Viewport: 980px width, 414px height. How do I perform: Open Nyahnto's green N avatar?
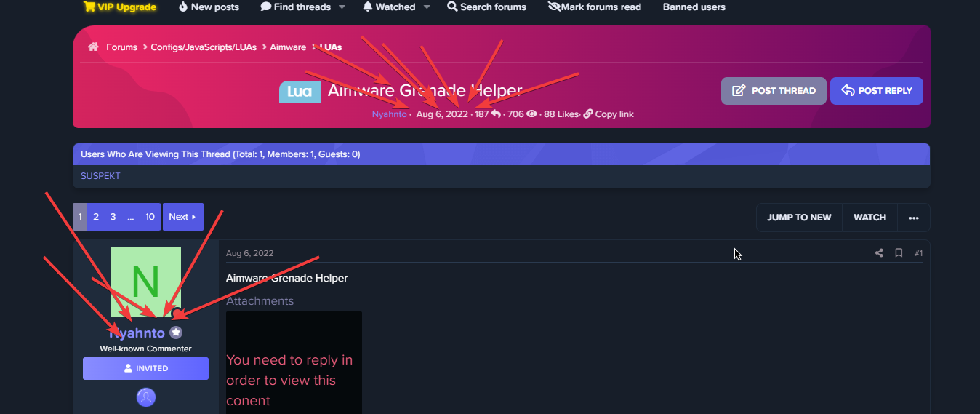(146, 282)
